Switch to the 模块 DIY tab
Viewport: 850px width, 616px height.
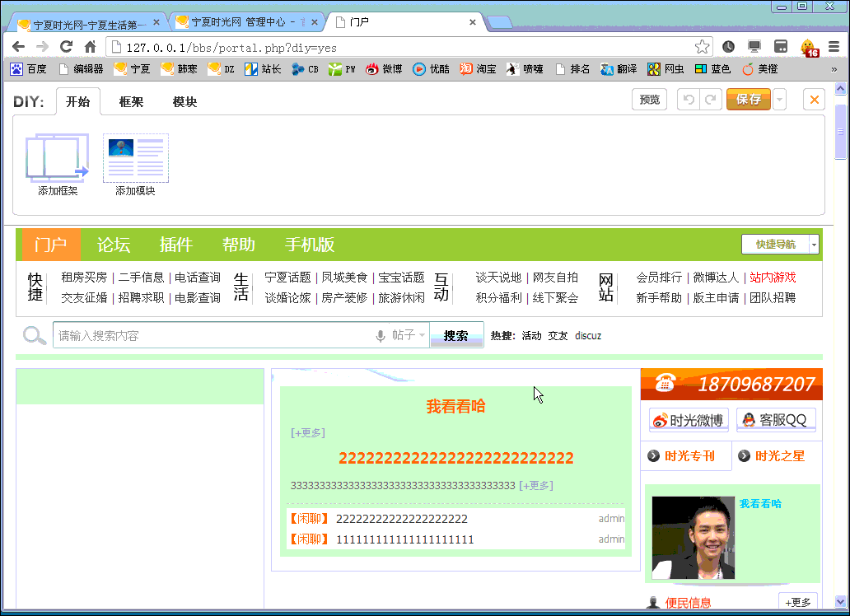[x=184, y=101]
